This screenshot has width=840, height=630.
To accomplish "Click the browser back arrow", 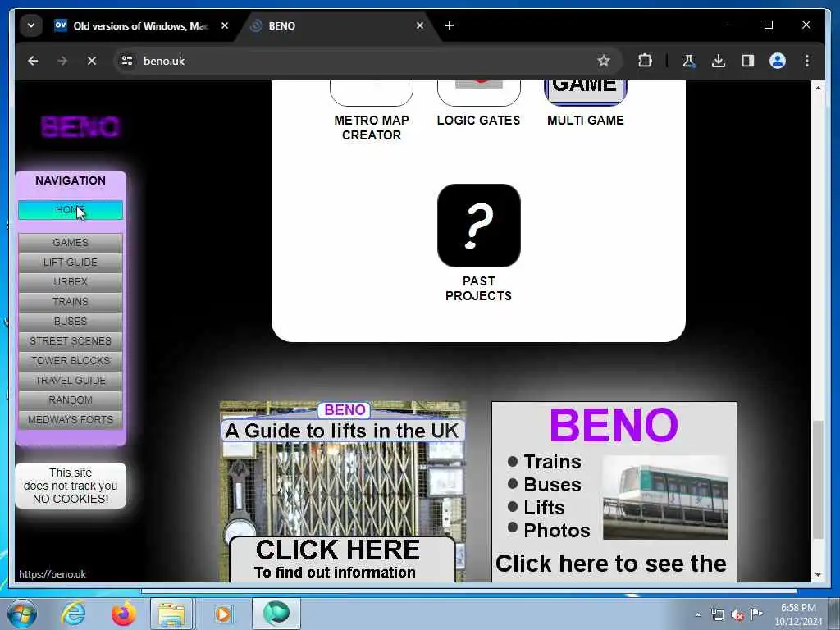I will (33, 61).
